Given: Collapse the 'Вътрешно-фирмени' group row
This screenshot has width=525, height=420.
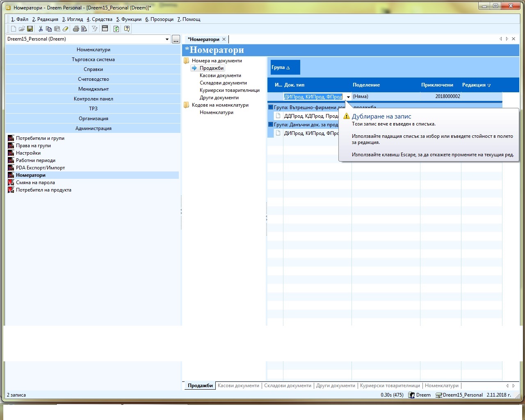Looking at the screenshot, I should tap(271, 107).
